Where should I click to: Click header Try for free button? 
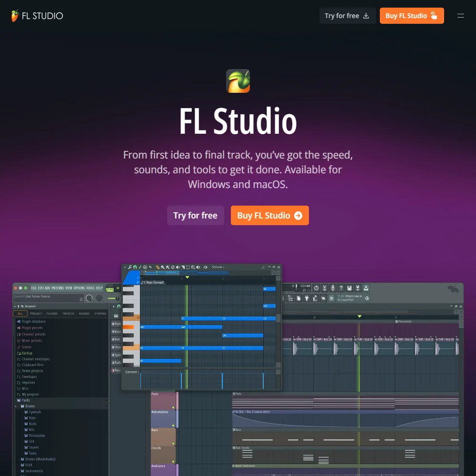pos(347,16)
